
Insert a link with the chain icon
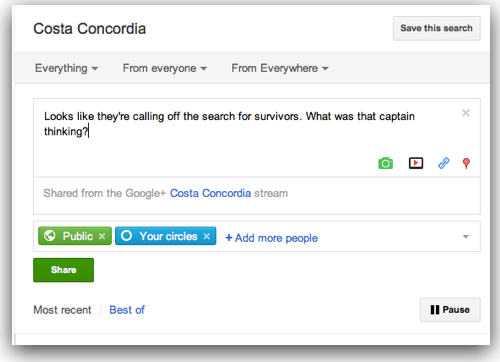(x=443, y=163)
